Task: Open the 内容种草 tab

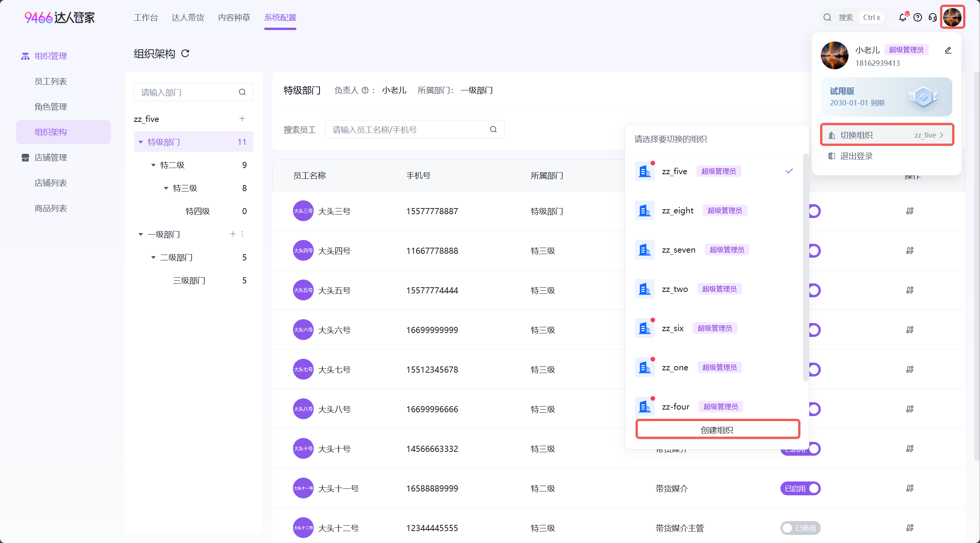Action: [234, 18]
